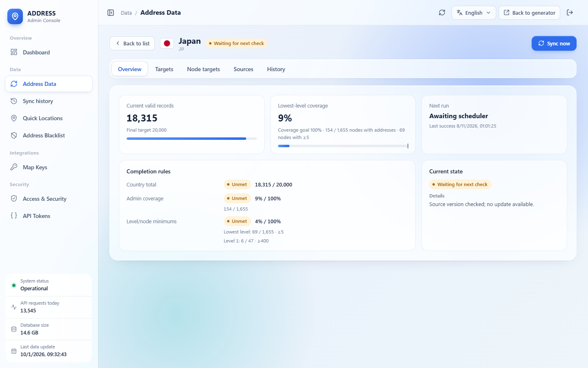This screenshot has width=588, height=368.
Task: Open Address Data in the sidebar
Action: [x=49, y=84]
